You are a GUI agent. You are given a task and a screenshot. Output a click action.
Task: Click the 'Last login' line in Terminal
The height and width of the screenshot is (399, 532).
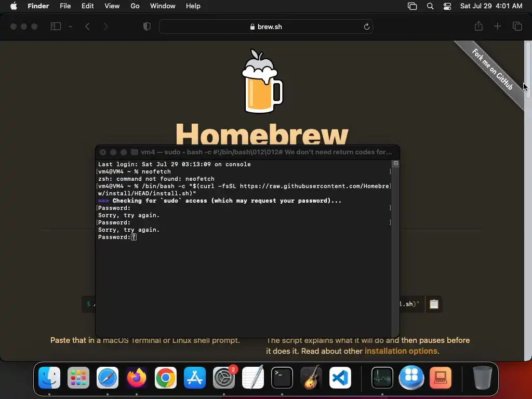175,164
